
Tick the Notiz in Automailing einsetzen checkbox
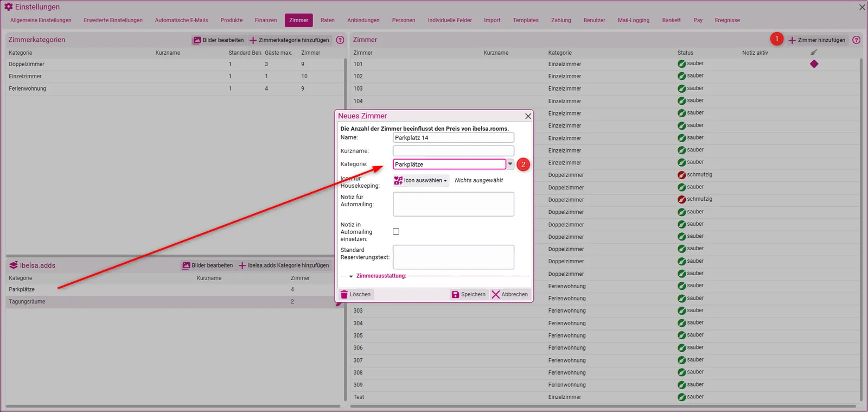[x=396, y=231]
